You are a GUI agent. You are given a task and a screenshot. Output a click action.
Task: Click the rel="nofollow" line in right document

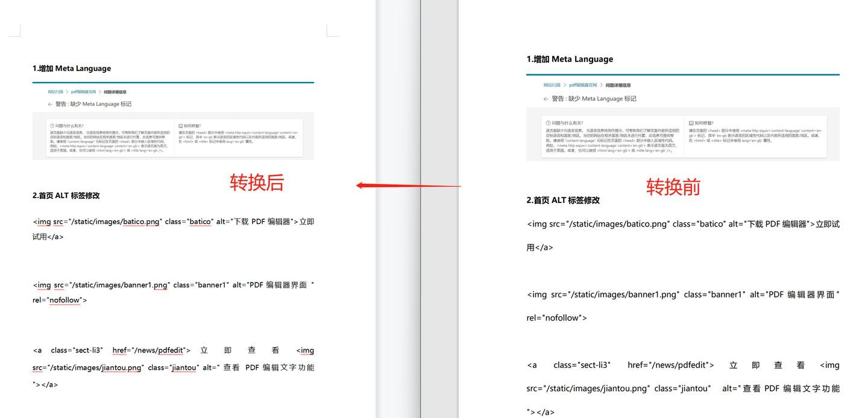[556, 318]
